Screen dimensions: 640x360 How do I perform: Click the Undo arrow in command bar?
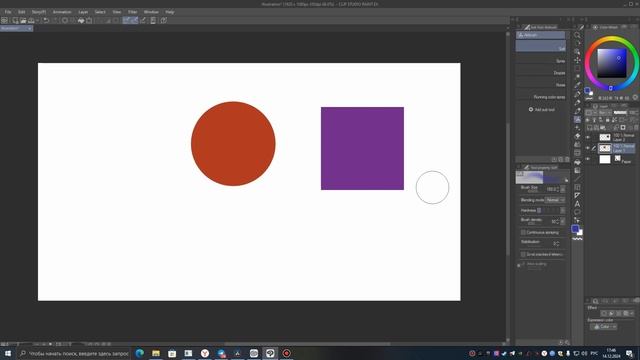pyautogui.click(x=46, y=20)
